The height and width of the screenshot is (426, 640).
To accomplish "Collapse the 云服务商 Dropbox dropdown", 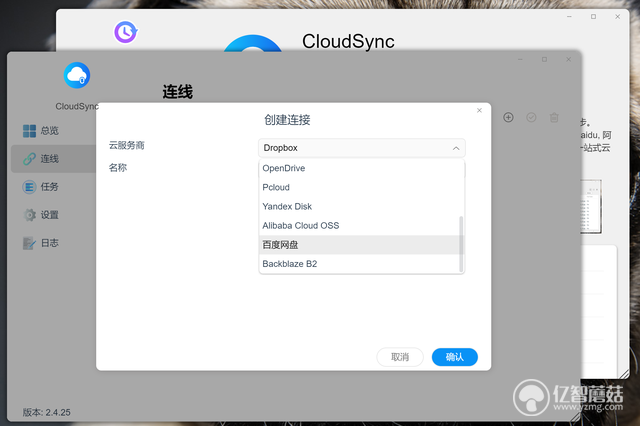I will (362, 148).
